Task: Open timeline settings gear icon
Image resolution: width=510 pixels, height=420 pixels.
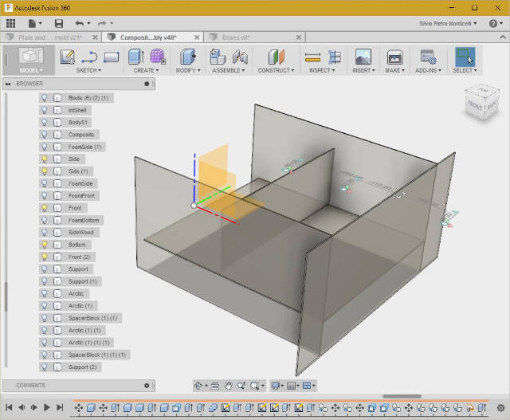Action: tap(500, 407)
